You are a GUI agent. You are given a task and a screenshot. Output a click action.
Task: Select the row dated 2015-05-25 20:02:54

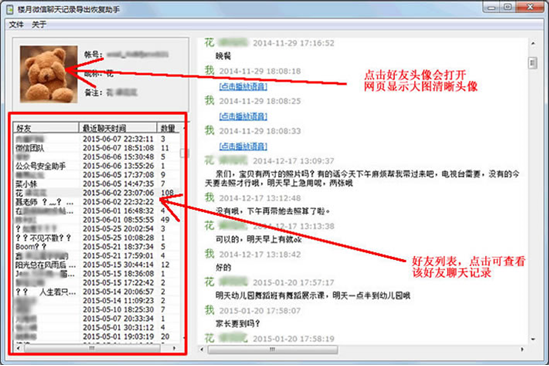pos(97,229)
